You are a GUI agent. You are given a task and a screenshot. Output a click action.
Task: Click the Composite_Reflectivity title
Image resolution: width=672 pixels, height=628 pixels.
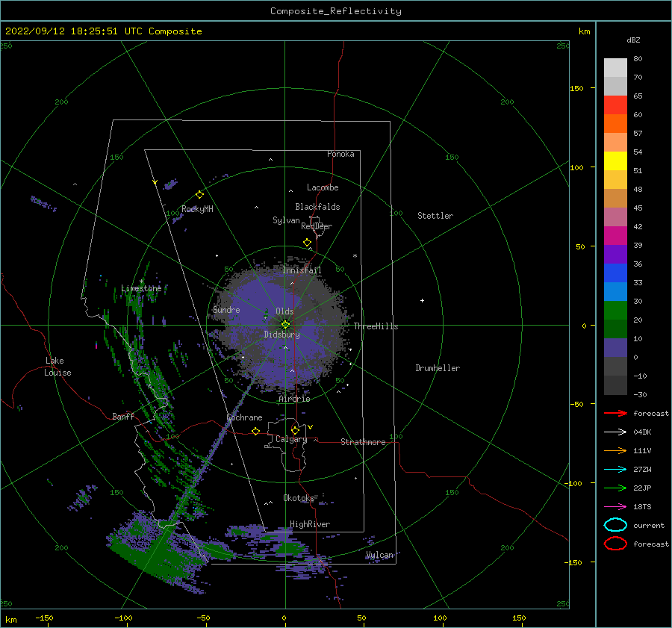pyautogui.click(x=336, y=11)
